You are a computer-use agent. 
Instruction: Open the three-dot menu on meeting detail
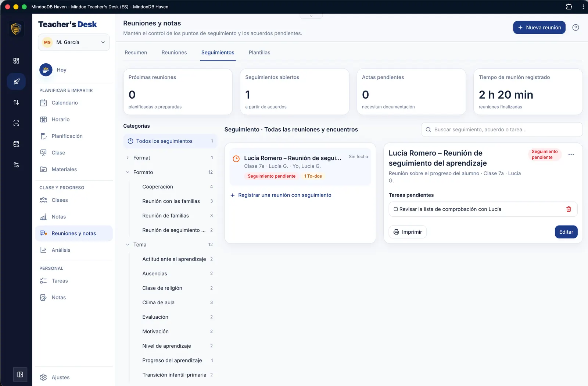tap(571, 155)
